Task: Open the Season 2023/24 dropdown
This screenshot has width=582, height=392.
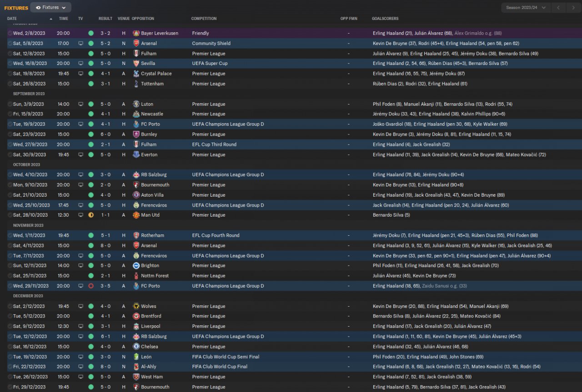Action: [526, 7]
